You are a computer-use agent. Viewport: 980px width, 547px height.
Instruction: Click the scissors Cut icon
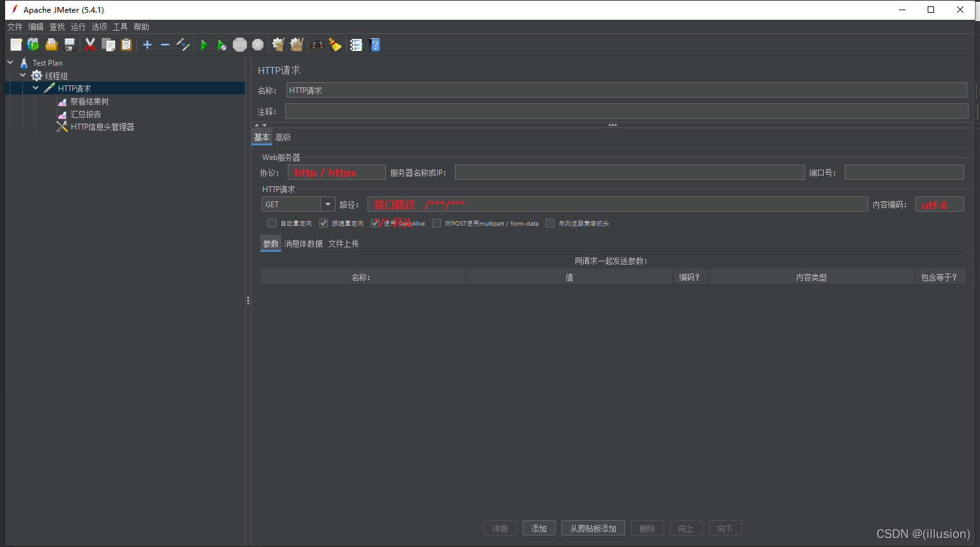pyautogui.click(x=90, y=45)
